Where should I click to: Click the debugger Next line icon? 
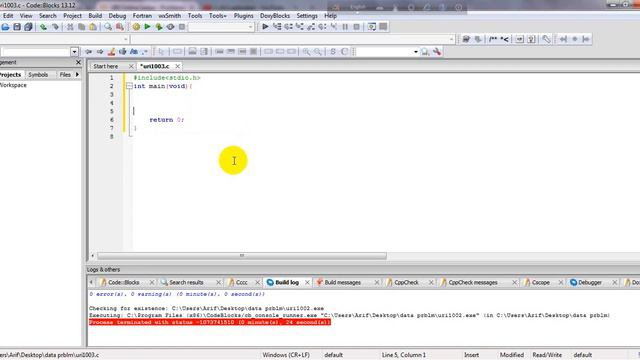(288, 27)
